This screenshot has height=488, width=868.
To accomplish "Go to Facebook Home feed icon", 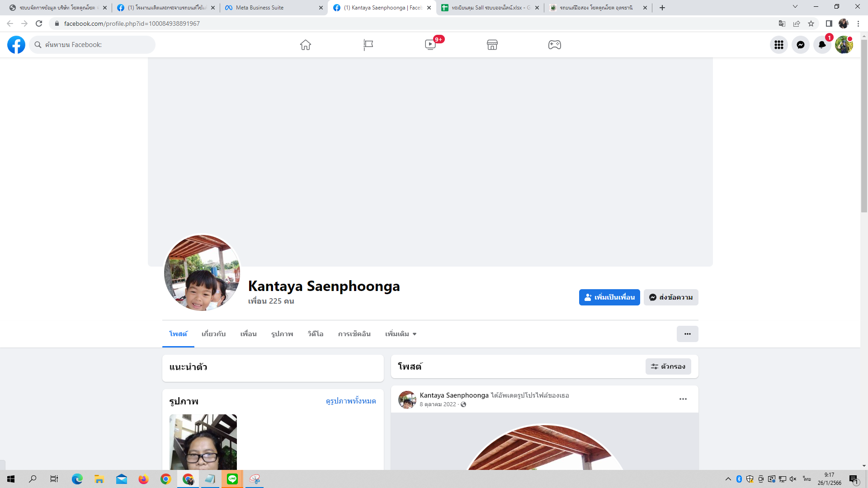I will [306, 45].
